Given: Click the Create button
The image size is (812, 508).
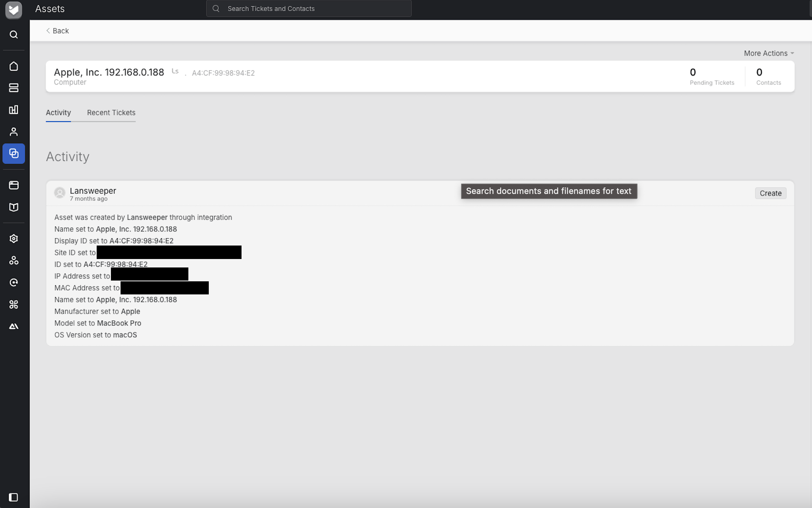Looking at the screenshot, I should pos(770,193).
